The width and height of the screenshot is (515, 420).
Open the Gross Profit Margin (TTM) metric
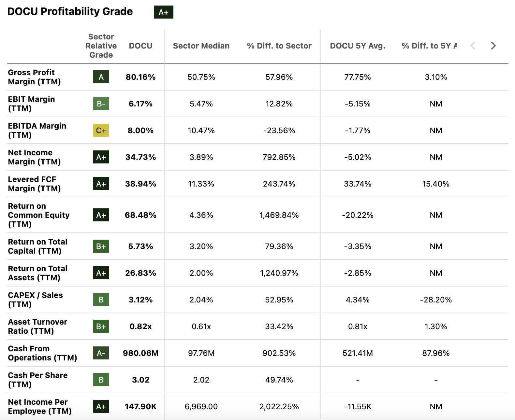[34, 77]
